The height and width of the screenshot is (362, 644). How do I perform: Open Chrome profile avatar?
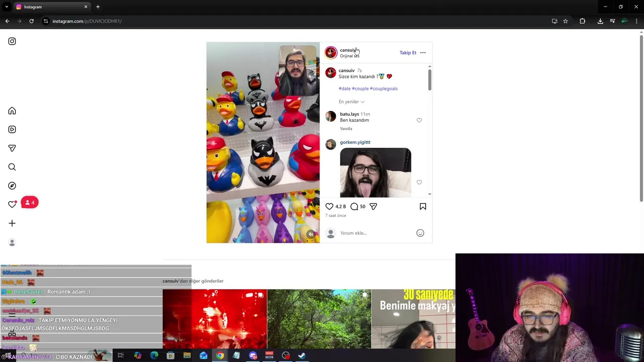tap(624, 21)
